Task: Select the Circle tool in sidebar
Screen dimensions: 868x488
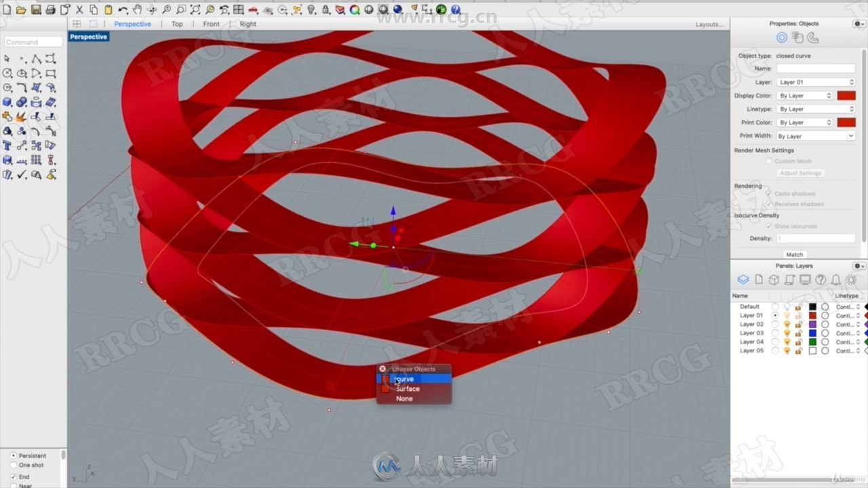Action: pyautogui.click(x=7, y=73)
